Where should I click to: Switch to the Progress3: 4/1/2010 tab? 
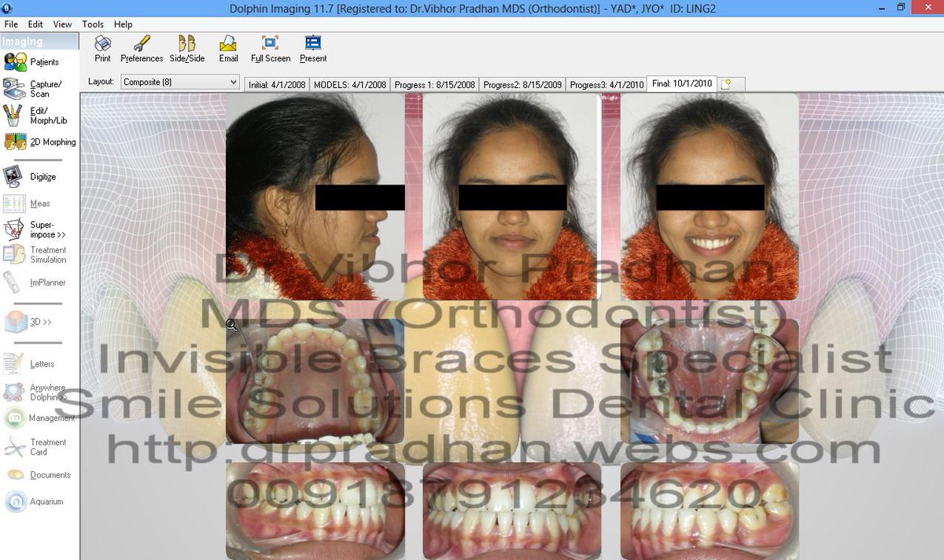pyautogui.click(x=607, y=85)
